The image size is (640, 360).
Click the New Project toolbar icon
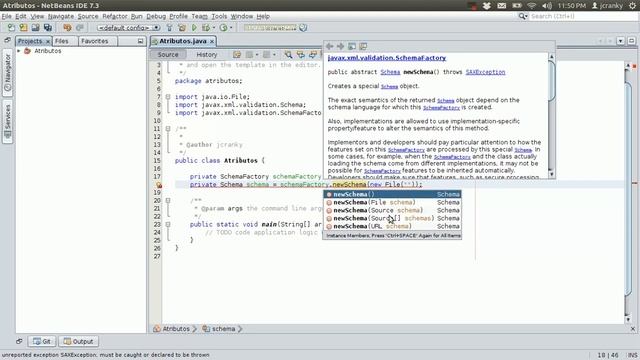pos(23,28)
